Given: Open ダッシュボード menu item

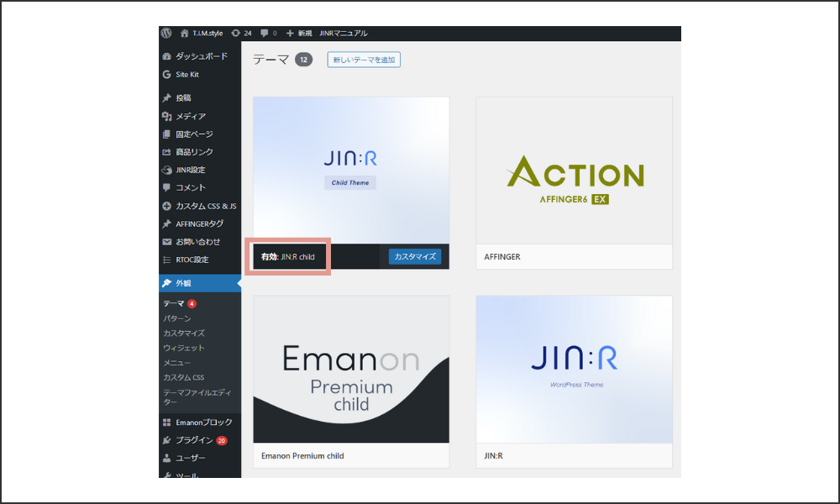Looking at the screenshot, I should coord(200,56).
